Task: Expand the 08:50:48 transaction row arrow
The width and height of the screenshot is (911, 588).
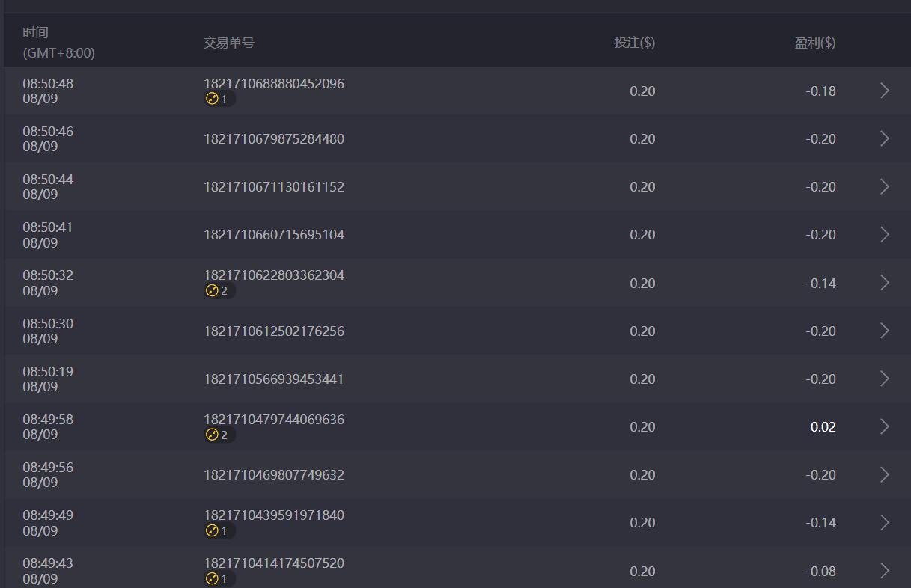Action: (x=885, y=91)
